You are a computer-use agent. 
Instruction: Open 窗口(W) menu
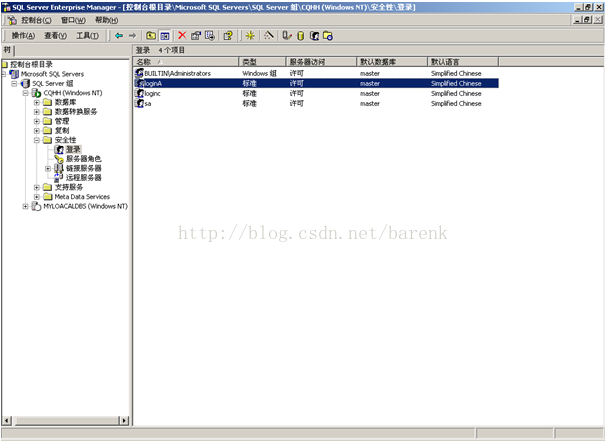tap(73, 20)
